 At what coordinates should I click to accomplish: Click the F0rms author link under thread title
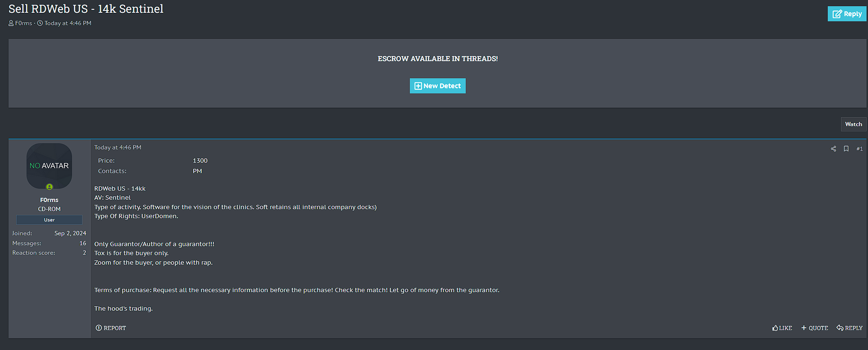click(x=24, y=23)
